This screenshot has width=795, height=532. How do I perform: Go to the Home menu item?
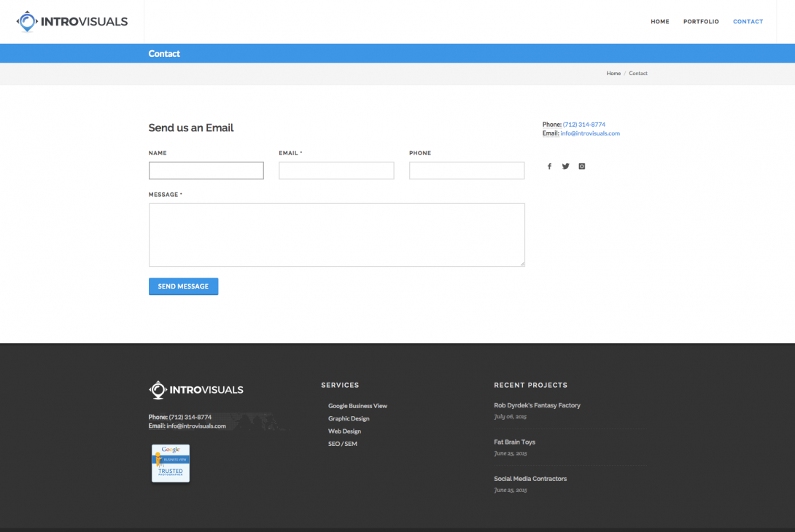pyautogui.click(x=659, y=22)
